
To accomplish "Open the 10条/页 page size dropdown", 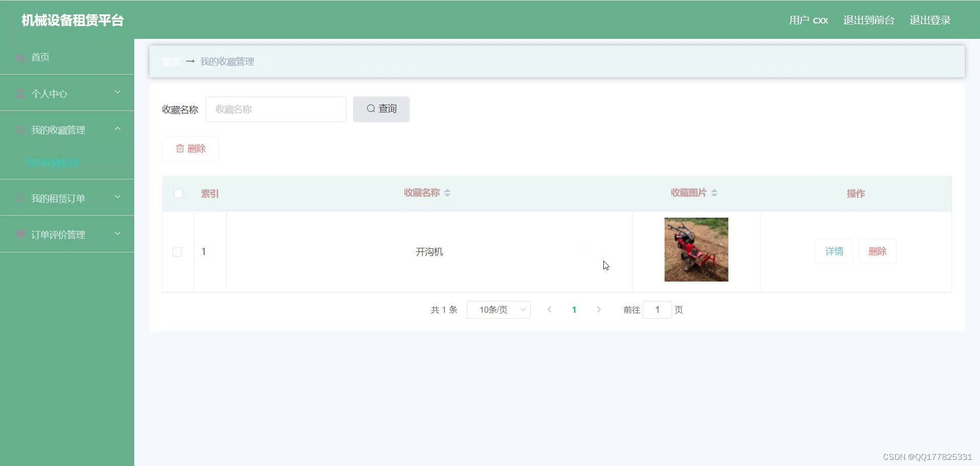I will (x=499, y=310).
